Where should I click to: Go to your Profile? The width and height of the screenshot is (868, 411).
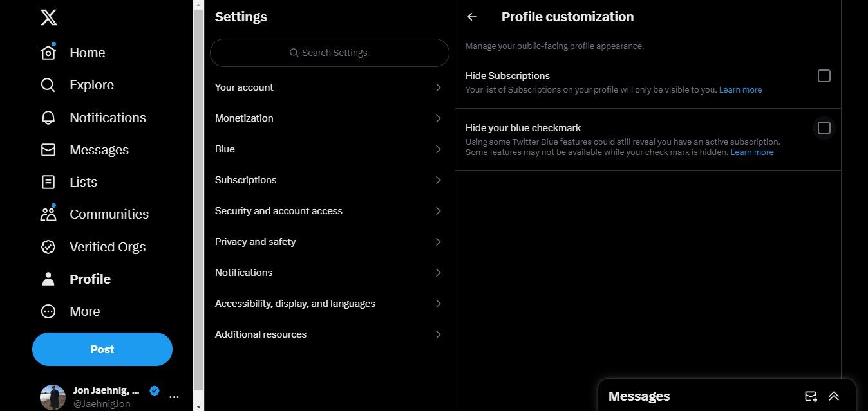[90, 279]
